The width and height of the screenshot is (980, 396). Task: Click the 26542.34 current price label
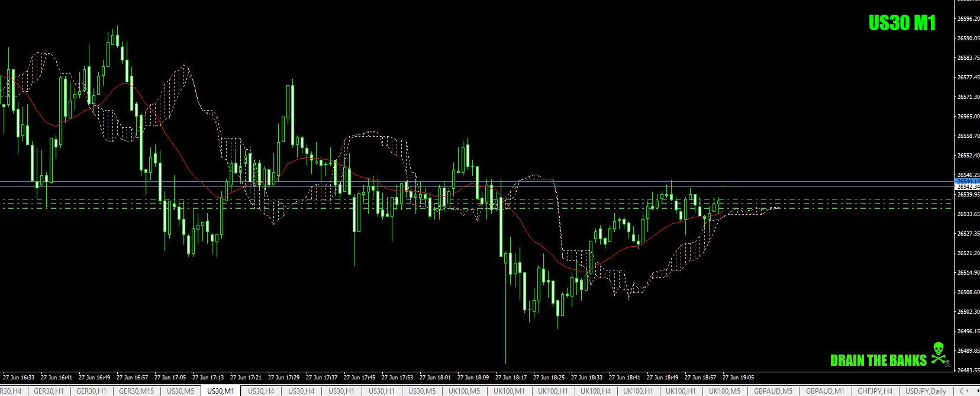coord(968,187)
